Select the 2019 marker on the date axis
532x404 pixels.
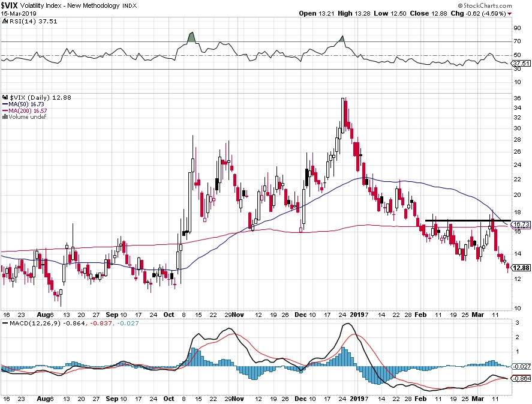coord(357,315)
